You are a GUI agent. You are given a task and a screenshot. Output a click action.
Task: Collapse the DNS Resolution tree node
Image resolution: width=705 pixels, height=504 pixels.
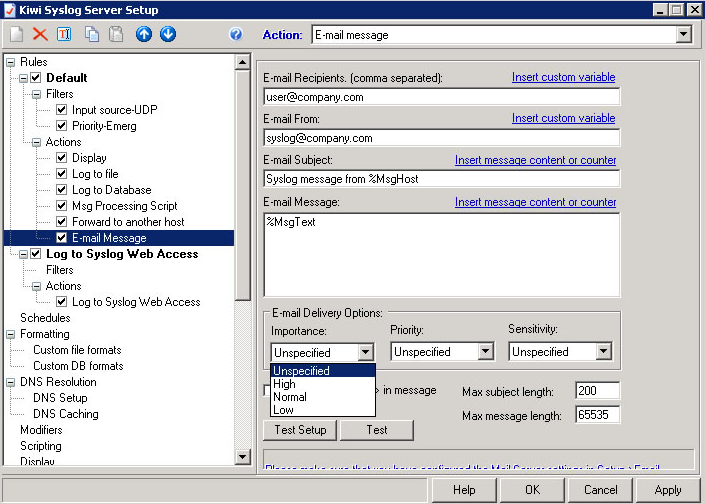click(x=10, y=383)
